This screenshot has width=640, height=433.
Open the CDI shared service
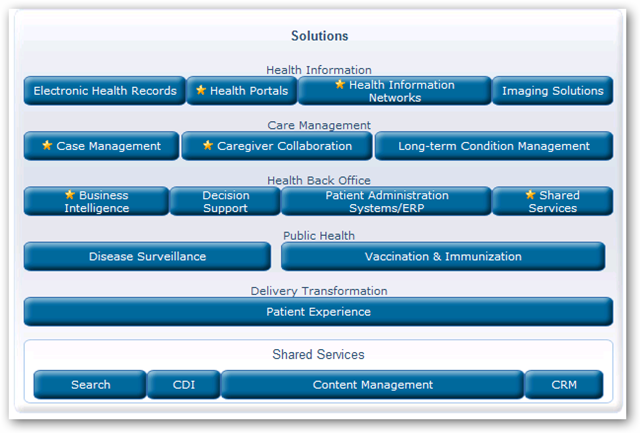(184, 384)
